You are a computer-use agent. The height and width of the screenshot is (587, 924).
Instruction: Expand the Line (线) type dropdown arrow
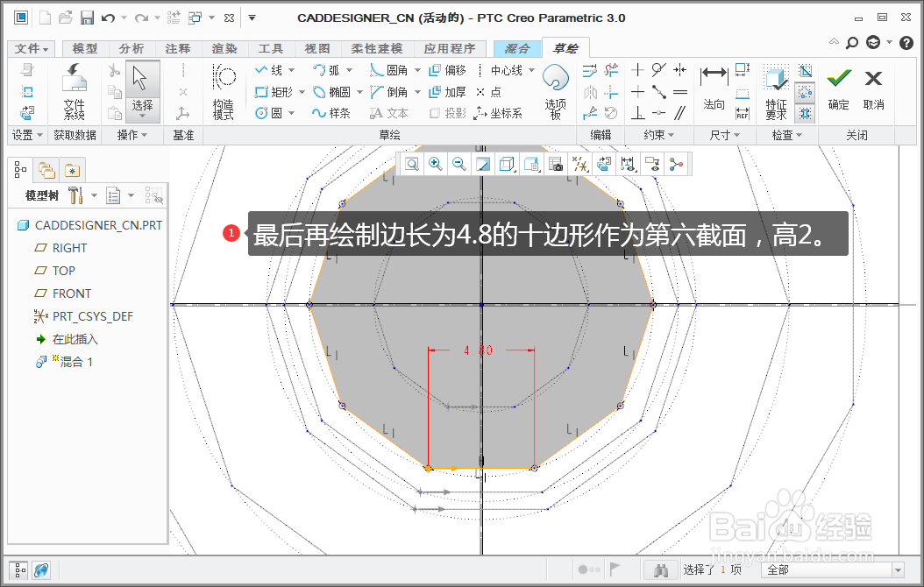pos(291,70)
